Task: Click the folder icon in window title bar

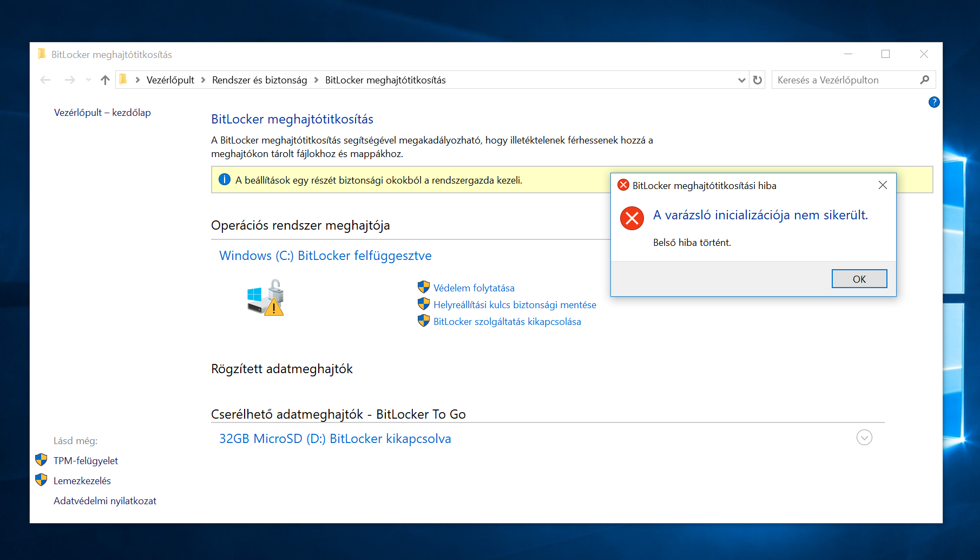Action: 42,54
